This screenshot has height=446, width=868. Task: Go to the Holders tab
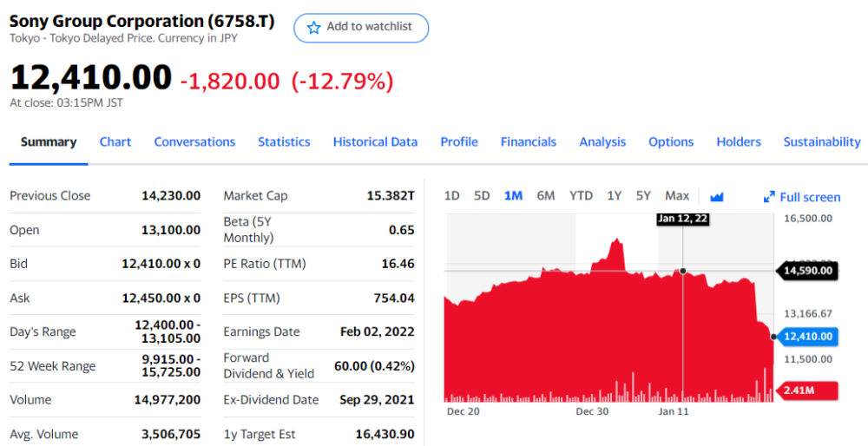[739, 142]
